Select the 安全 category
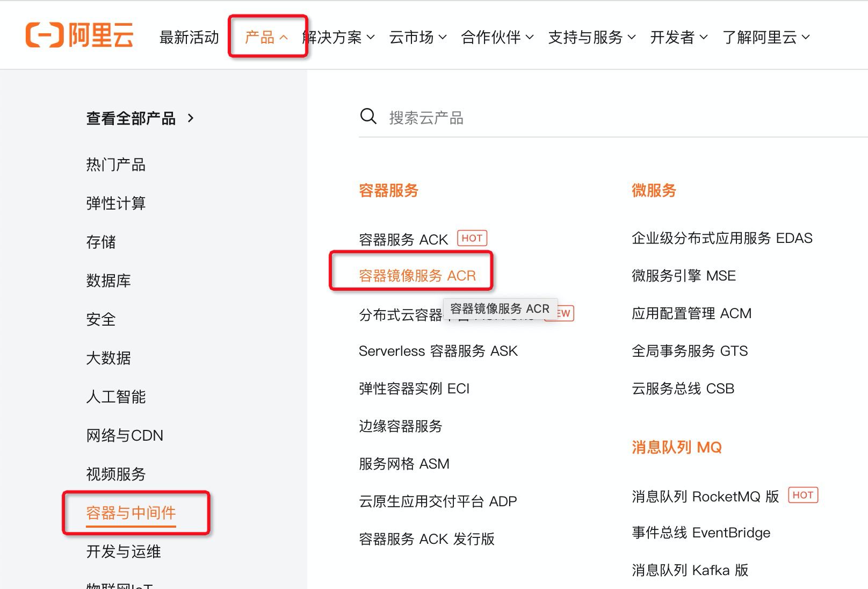Viewport: 868px width, 589px height. click(x=101, y=319)
